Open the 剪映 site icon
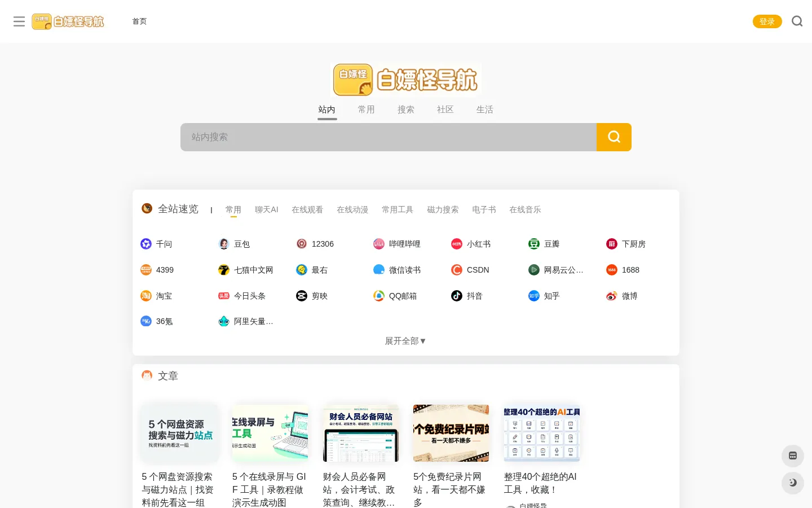Image resolution: width=812 pixels, height=508 pixels. coord(302,296)
